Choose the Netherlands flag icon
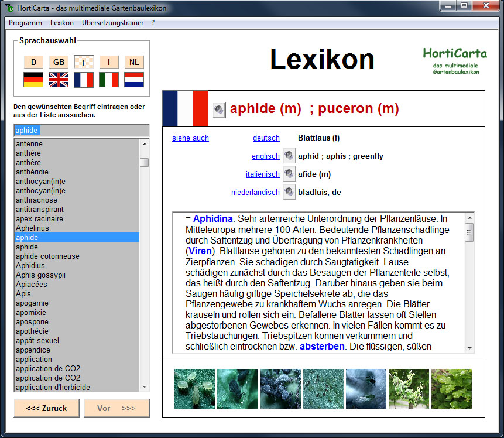Screen dimensions: 504x438 (134, 80)
